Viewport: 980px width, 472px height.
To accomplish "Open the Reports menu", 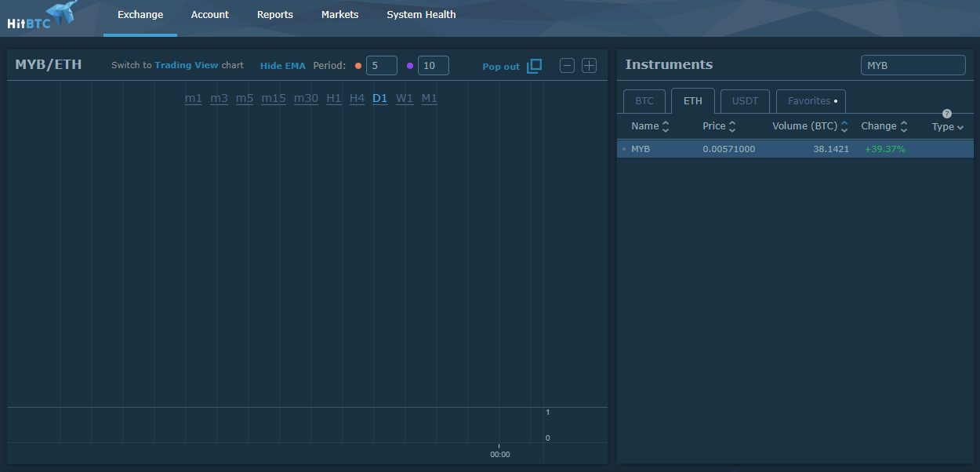I will coord(275,15).
